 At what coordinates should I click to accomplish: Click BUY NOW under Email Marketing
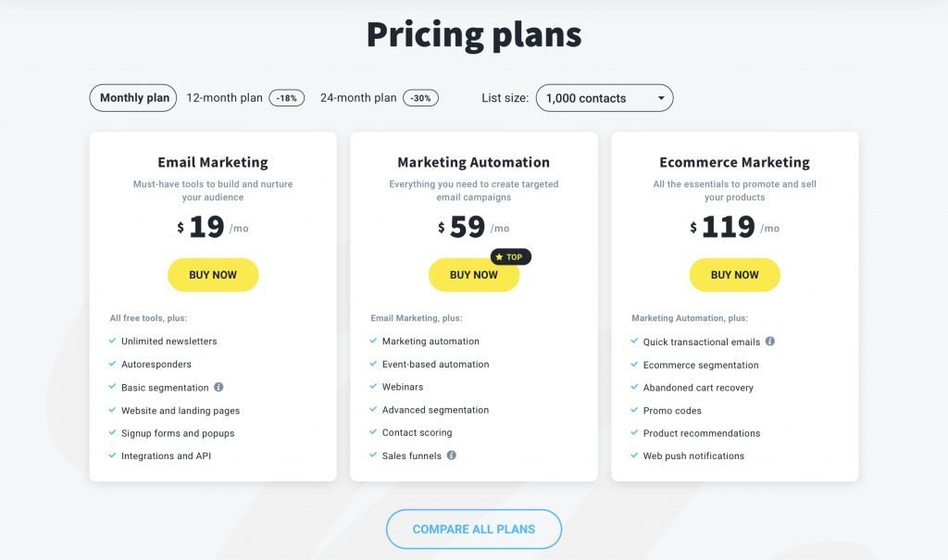click(x=213, y=275)
